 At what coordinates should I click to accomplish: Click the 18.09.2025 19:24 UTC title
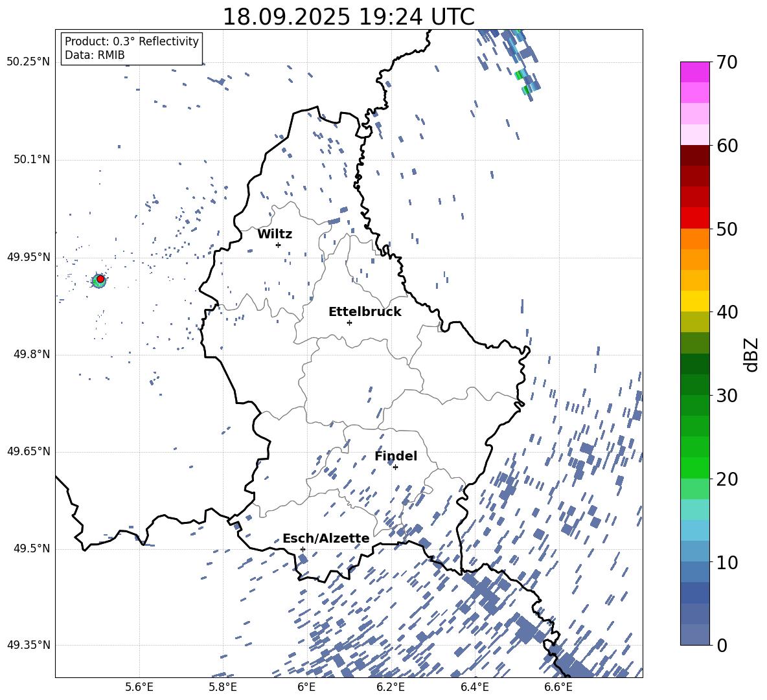pyautogui.click(x=349, y=17)
